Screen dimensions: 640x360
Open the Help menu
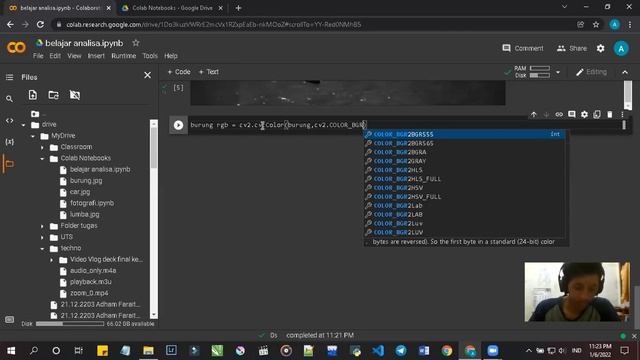[171, 56]
